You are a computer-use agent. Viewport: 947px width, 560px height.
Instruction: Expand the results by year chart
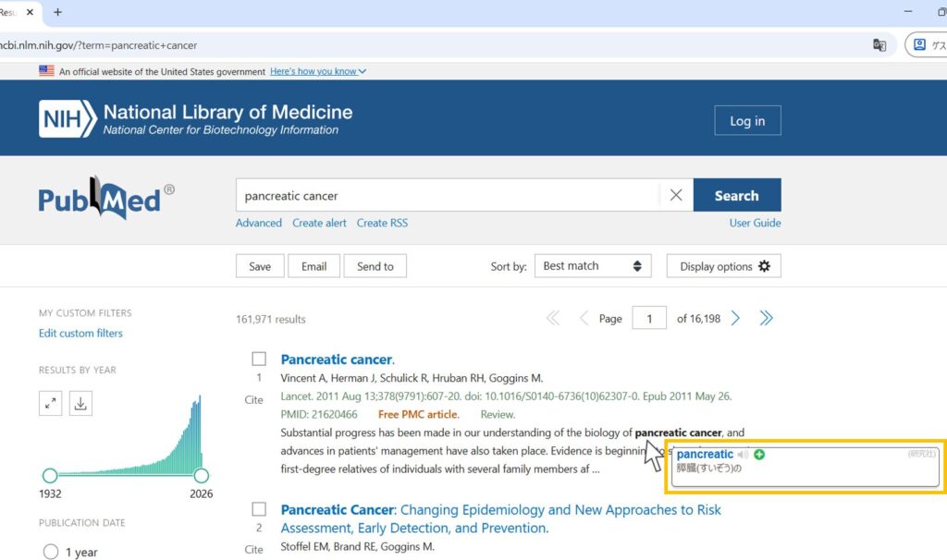(x=50, y=403)
